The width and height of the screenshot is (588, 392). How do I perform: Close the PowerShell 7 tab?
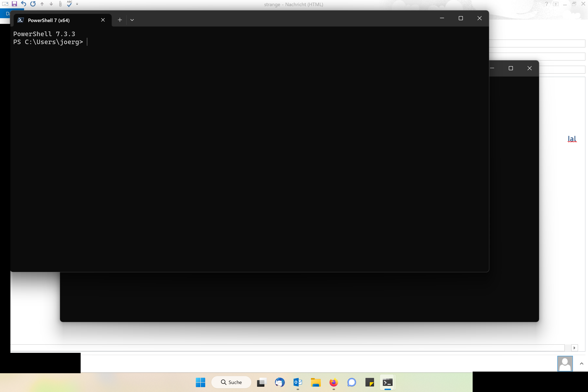coord(103,20)
